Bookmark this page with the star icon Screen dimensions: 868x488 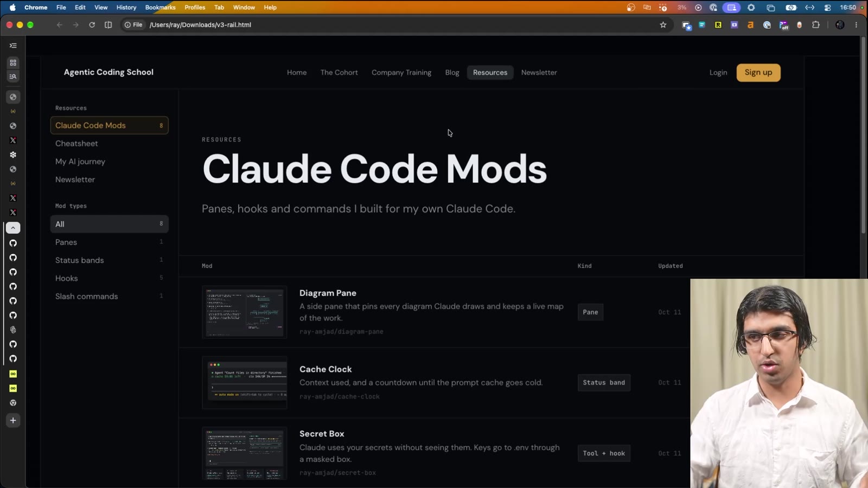[663, 25]
